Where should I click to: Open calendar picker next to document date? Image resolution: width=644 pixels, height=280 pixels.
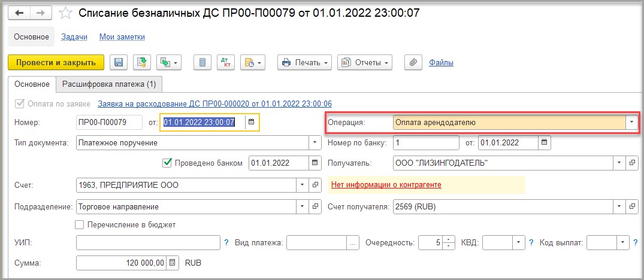click(x=252, y=122)
